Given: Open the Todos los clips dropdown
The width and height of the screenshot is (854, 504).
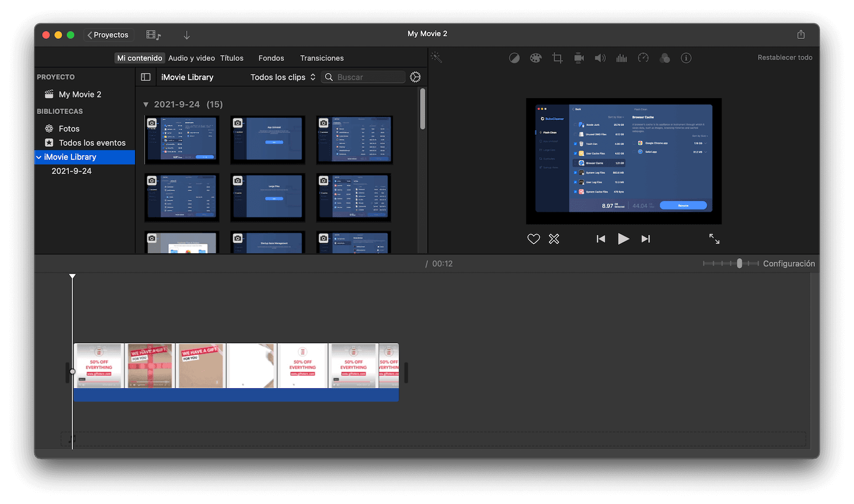Looking at the screenshot, I should coord(282,77).
